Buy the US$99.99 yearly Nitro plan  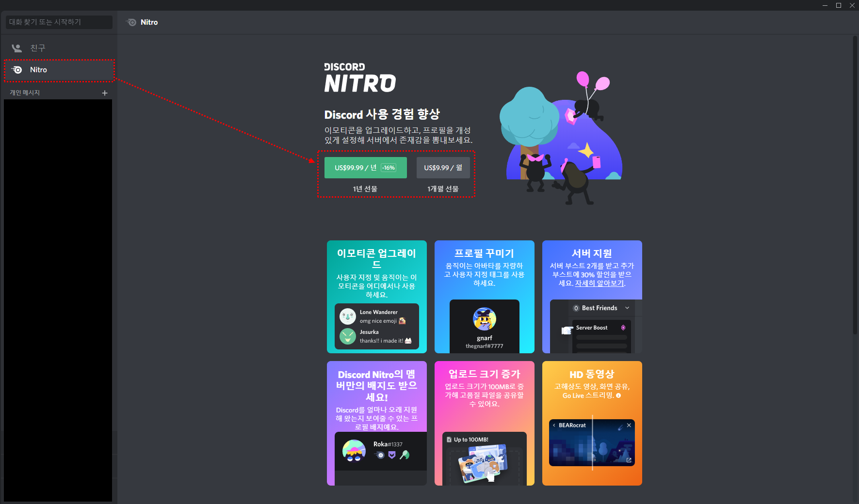coord(365,168)
